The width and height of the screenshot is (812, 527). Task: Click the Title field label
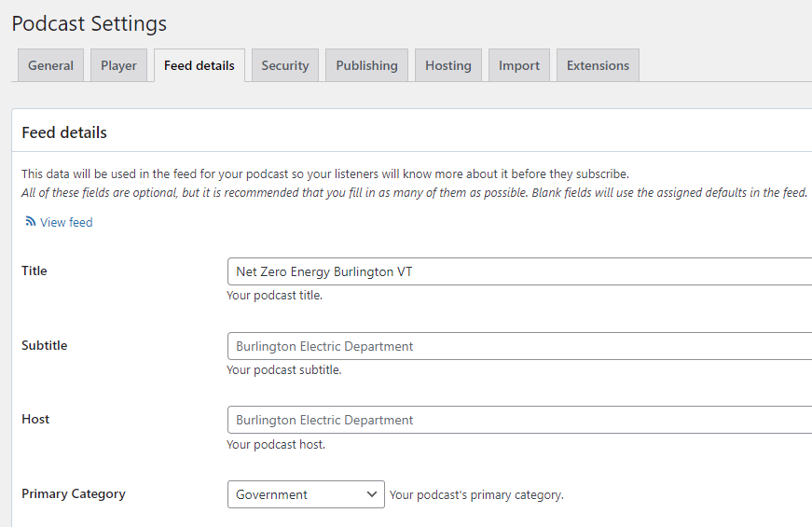click(x=34, y=270)
